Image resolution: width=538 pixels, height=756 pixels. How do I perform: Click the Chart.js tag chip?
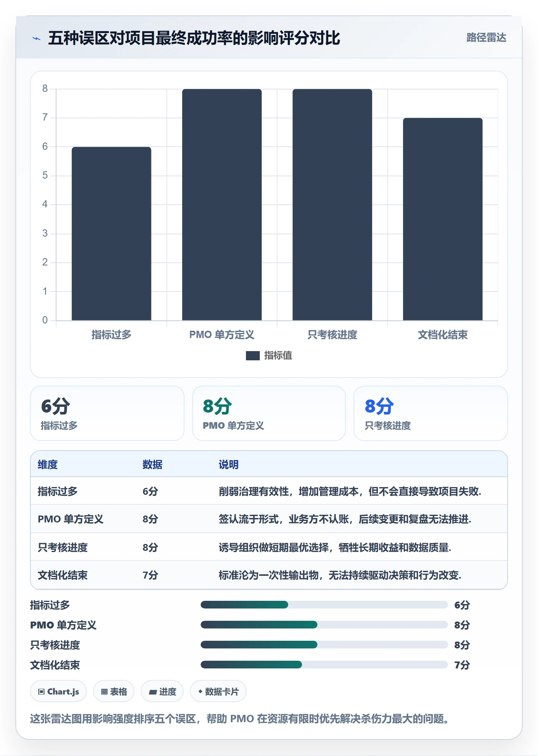[58, 691]
